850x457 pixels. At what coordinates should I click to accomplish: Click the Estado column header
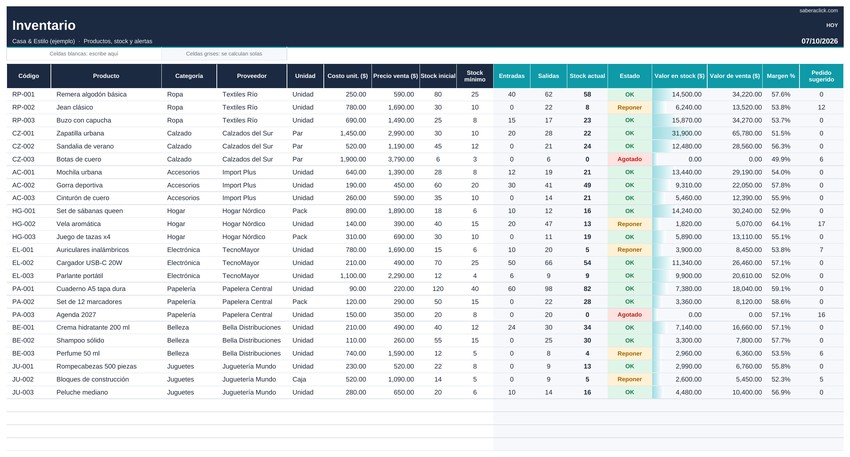pyautogui.click(x=629, y=76)
